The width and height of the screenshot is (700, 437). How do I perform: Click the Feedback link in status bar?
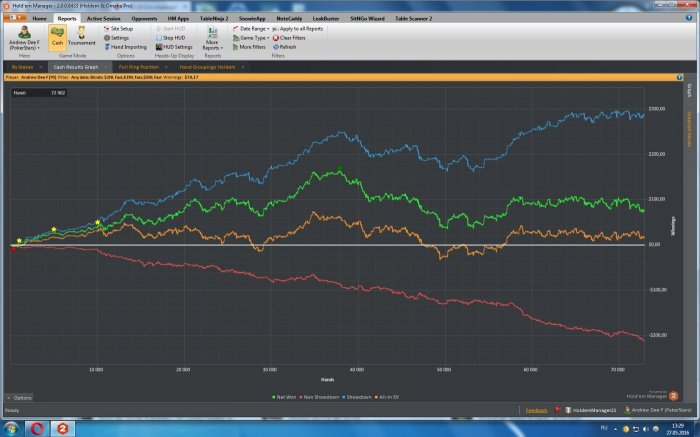coord(536,410)
